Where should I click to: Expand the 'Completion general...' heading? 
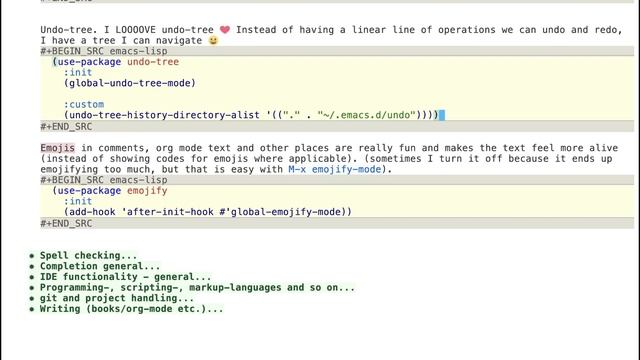tap(100, 266)
